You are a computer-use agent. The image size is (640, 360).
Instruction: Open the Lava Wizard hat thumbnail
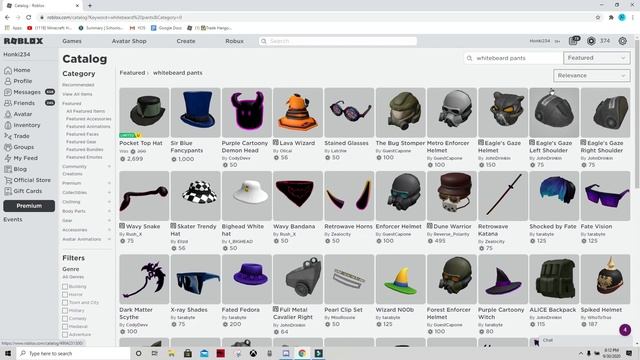(x=298, y=113)
